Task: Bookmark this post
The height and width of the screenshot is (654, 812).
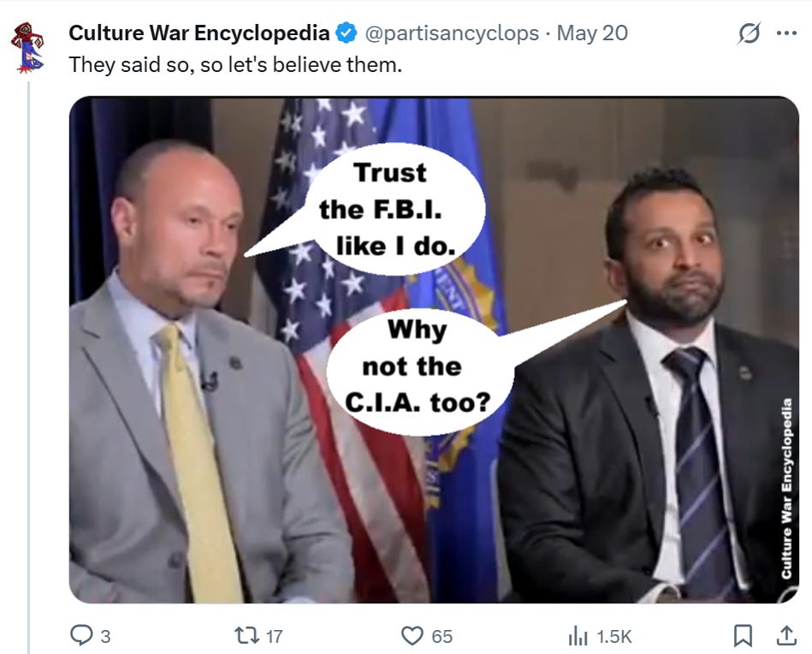Action: click(x=744, y=636)
